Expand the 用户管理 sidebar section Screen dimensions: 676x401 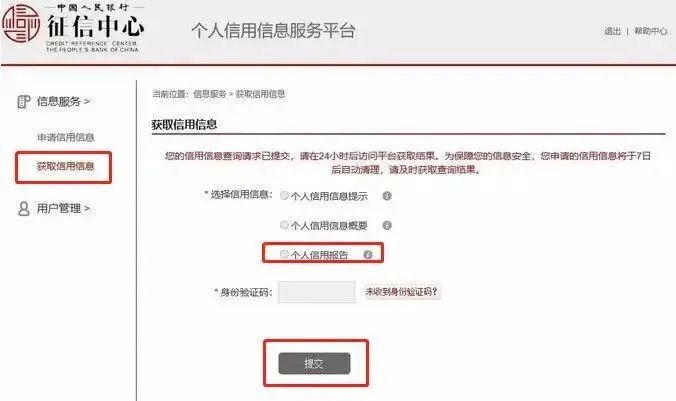[63, 209]
